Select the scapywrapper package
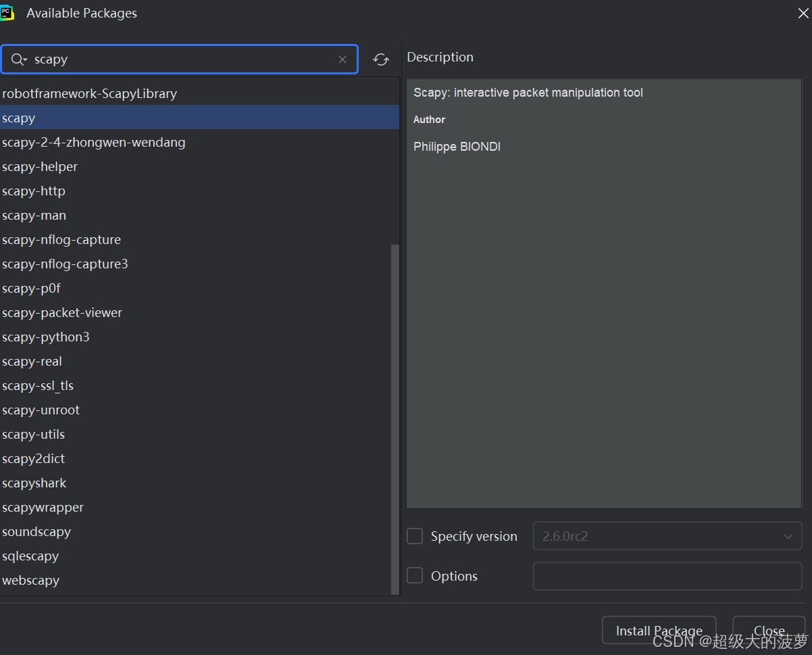The image size is (812, 655). coord(195,507)
